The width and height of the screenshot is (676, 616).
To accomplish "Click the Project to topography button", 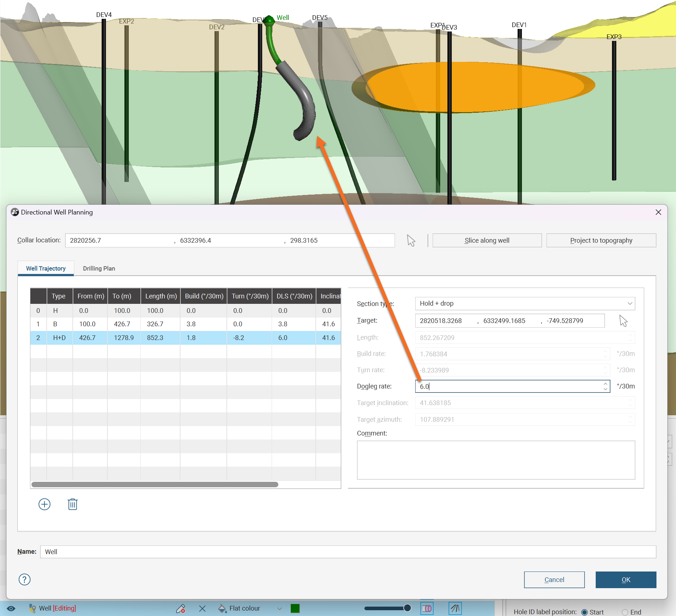I will [x=601, y=241].
